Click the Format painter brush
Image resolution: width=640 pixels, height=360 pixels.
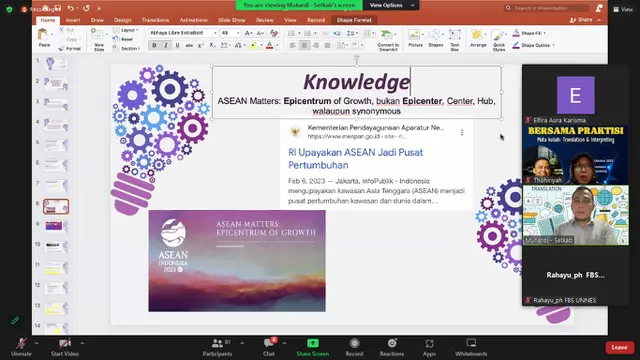pyautogui.click(x=62, y=49)
